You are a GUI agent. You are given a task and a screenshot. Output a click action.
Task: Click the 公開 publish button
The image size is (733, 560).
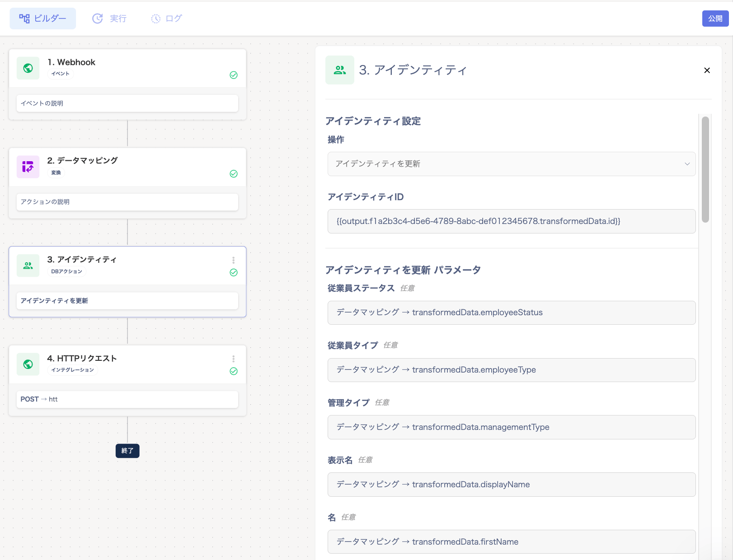(715, 19)
